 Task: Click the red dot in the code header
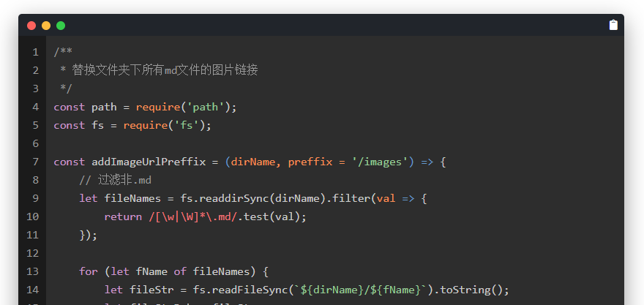[x=31, y=26]
